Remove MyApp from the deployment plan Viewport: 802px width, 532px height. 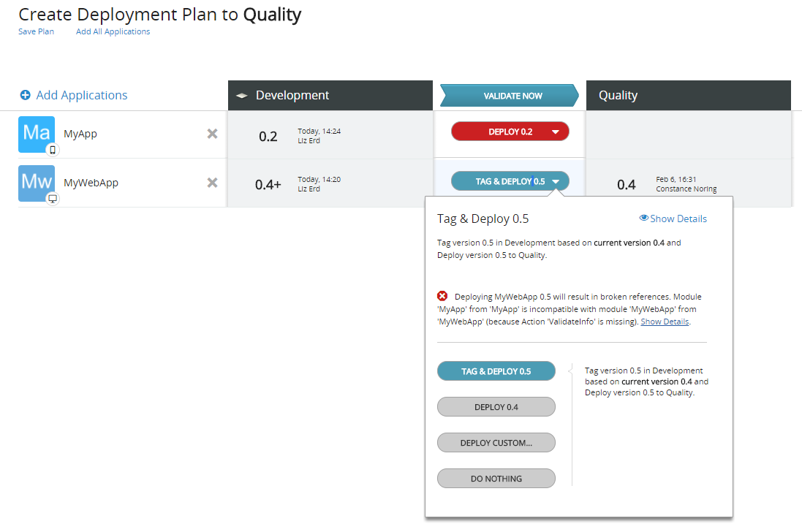click(x=212, y=133)
